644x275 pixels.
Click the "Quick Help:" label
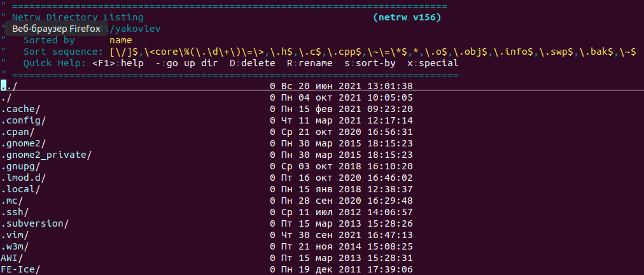click(55, 63)
